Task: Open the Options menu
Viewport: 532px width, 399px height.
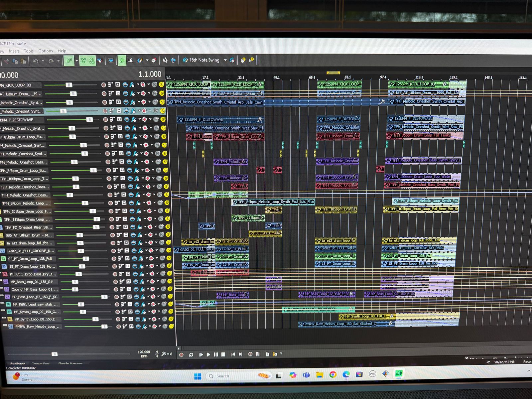Action: (46, 51)
